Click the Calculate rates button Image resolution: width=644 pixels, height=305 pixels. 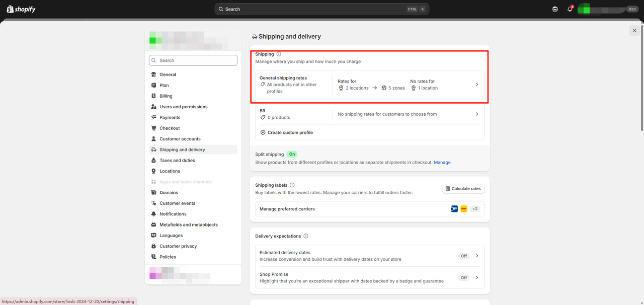[463, 189]
